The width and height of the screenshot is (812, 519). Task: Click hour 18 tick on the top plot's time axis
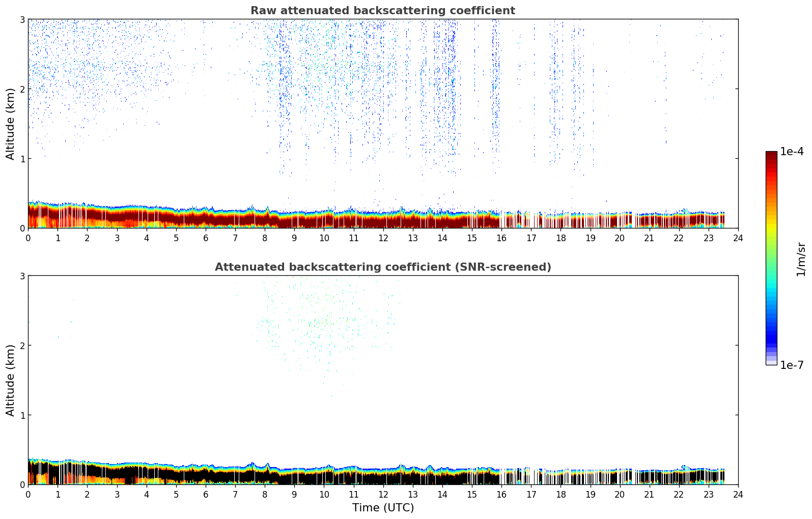coord(561,238)
